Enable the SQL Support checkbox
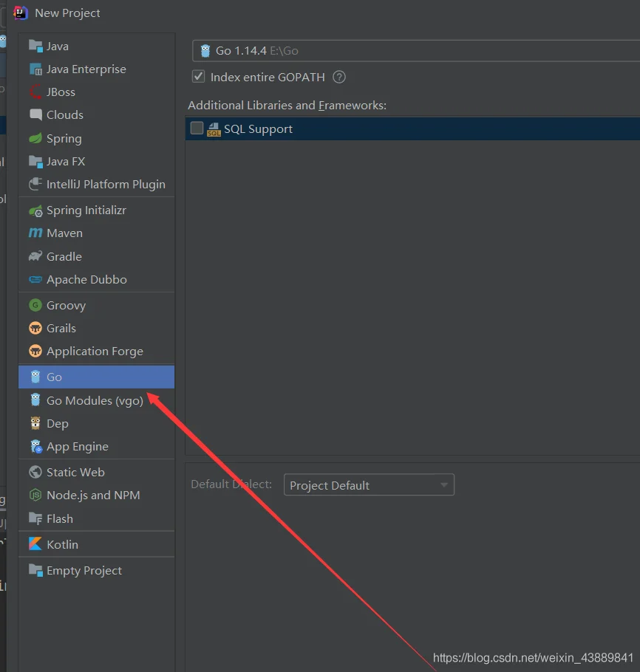640x672 pixels. point(197,128)
